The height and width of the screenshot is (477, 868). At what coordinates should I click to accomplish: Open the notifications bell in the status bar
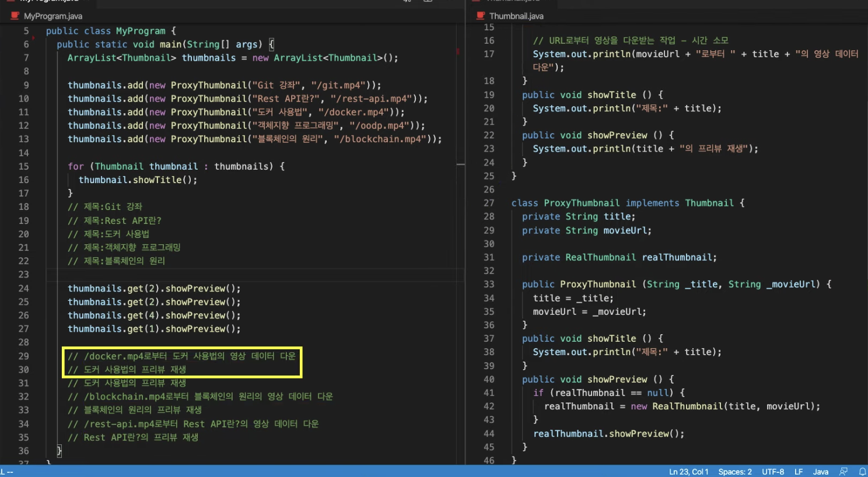[862, 472]
